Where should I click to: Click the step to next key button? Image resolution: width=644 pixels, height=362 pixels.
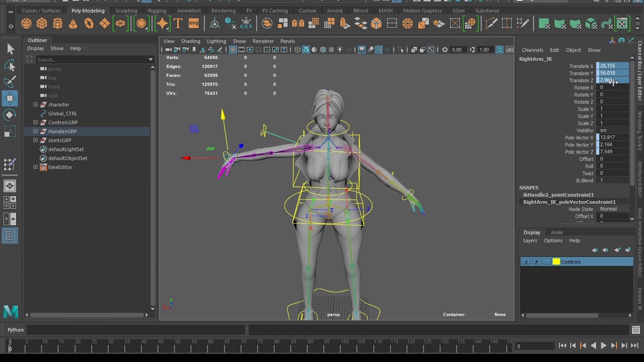pyautogui.click(x=614, y=345)
